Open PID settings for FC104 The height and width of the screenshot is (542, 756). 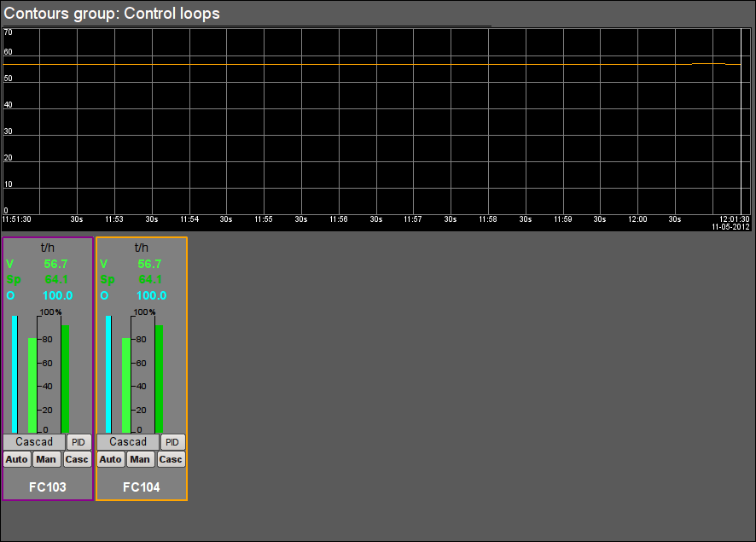pyautogui.click(x=172, y=442)
